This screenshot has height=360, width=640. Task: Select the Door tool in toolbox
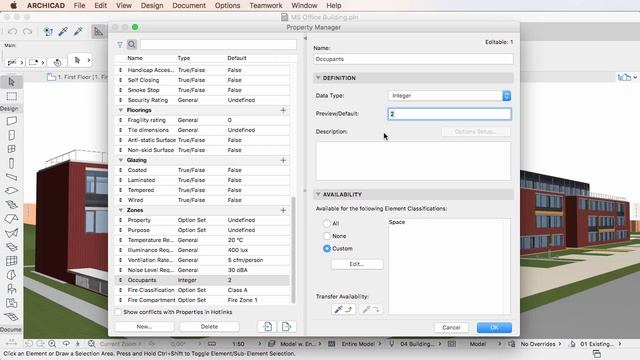point(11,135)
